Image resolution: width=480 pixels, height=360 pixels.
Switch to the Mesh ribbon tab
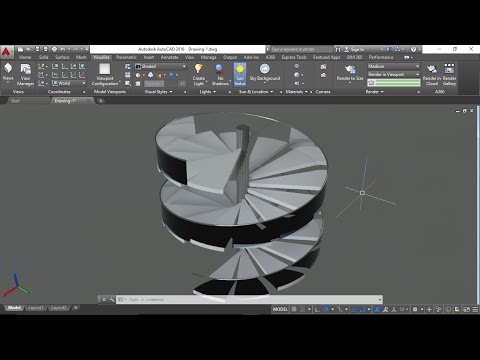81,57
